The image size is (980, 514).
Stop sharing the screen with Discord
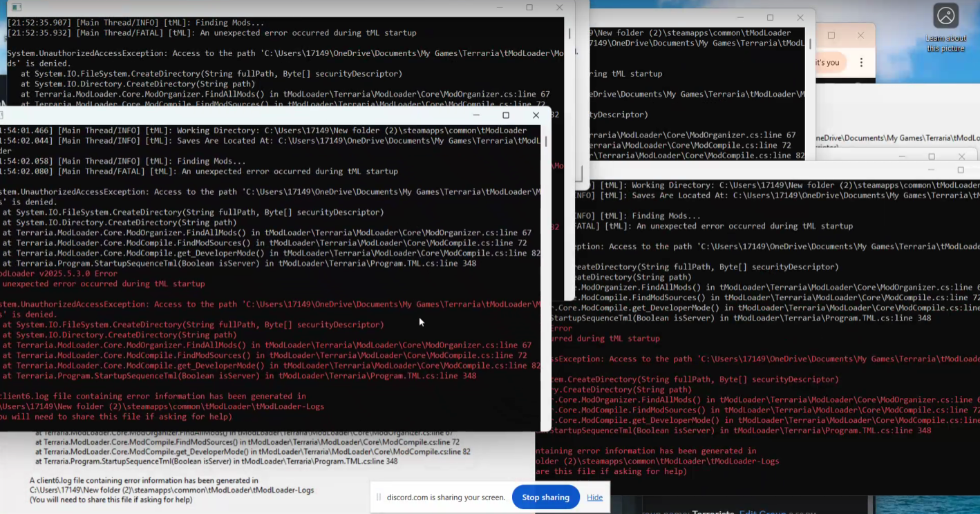pos(546,497)
